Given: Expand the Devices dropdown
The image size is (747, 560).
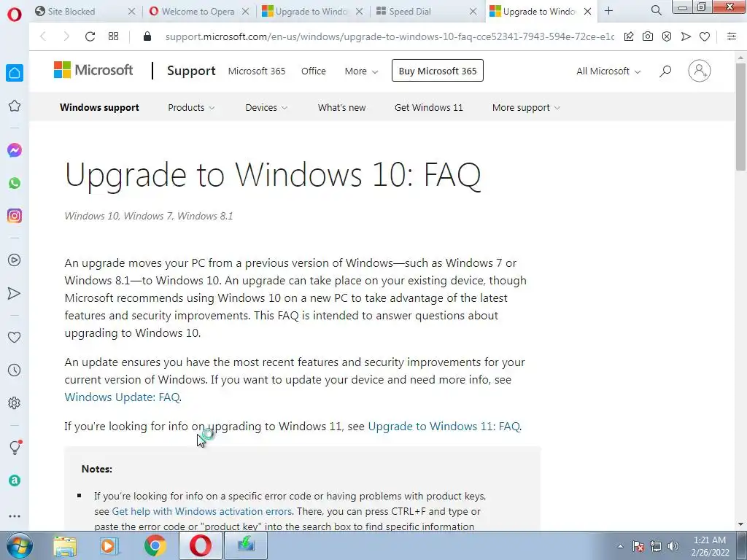Looking at the screenshot, I should click(266, 108).
